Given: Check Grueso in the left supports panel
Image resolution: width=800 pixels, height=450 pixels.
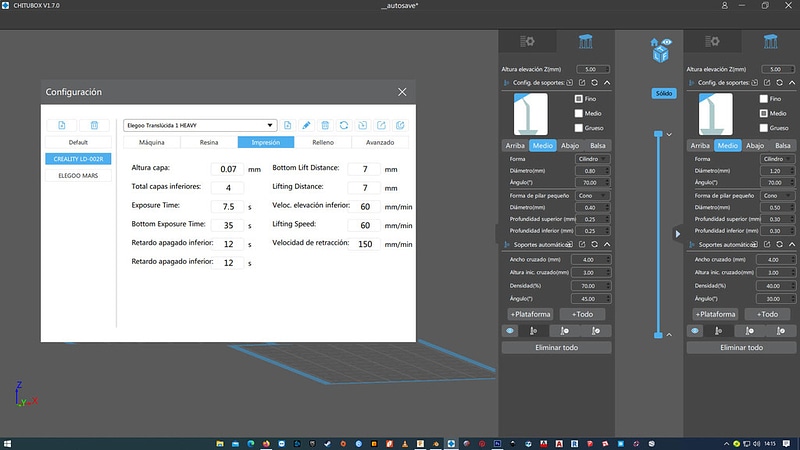Looking at the screenshot, I should click(579, 128).
